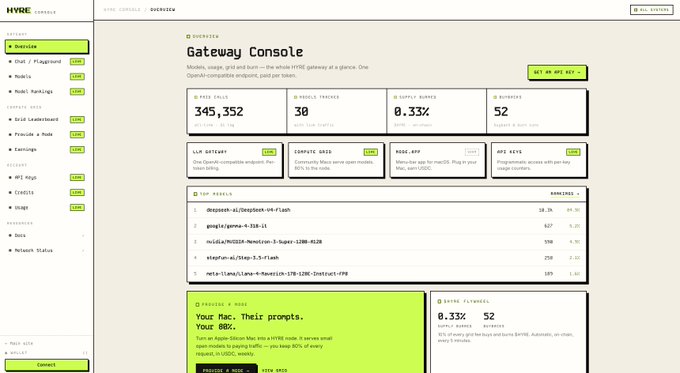Image resolution: width=680 pixels, height=373 pixels.
Task: Open the Grid Leaderboard sidebar item
Action: 47,119
